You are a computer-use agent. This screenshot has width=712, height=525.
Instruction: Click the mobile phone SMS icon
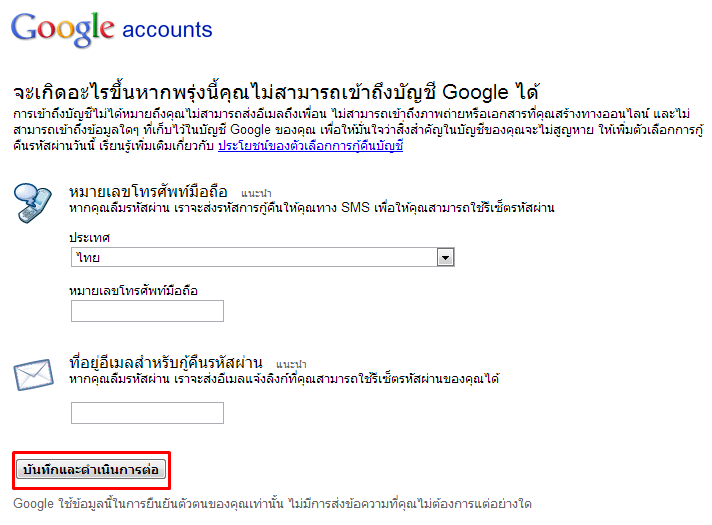32,203
